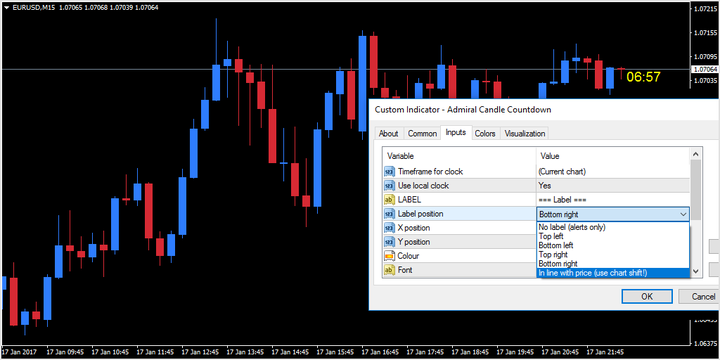
Task: Click the '(Current chart)' value cell
Action: (613, 172)
